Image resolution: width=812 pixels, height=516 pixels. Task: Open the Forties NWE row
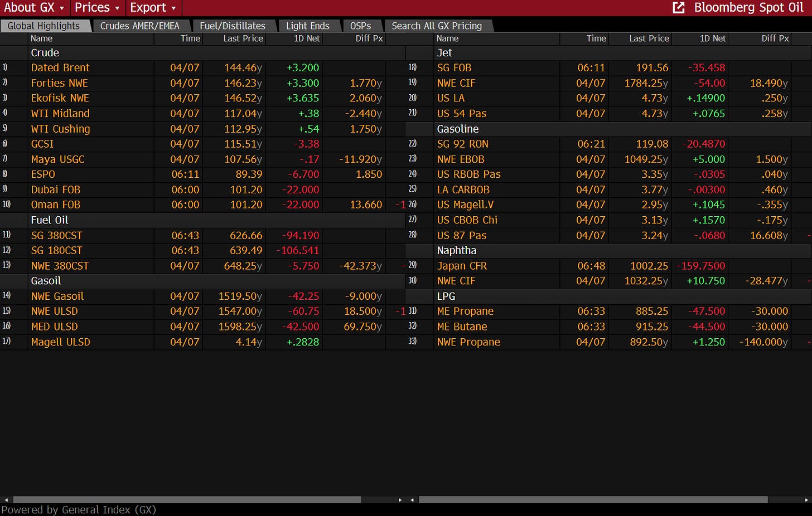[x=203, y=83]
